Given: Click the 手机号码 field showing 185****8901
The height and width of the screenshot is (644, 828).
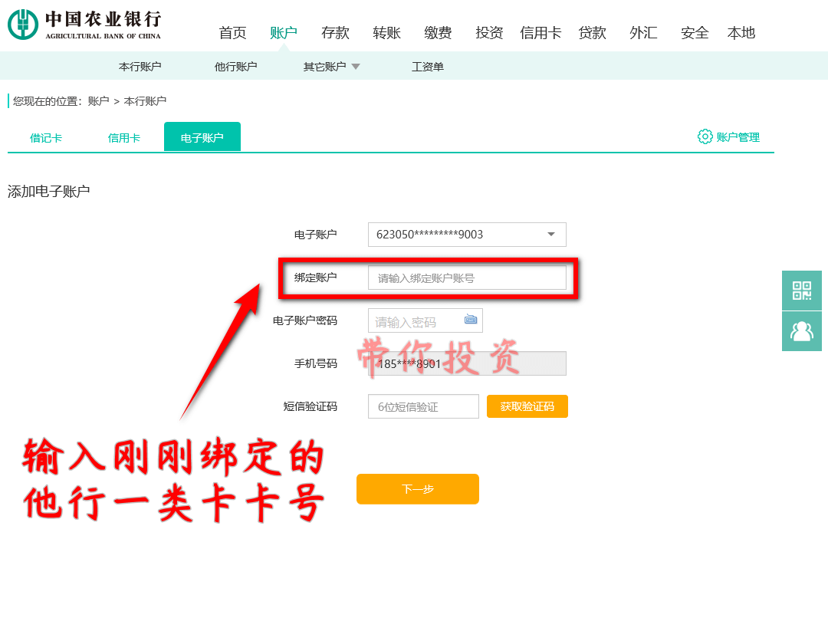Looking at the screenshot, I should coord(467,363).
